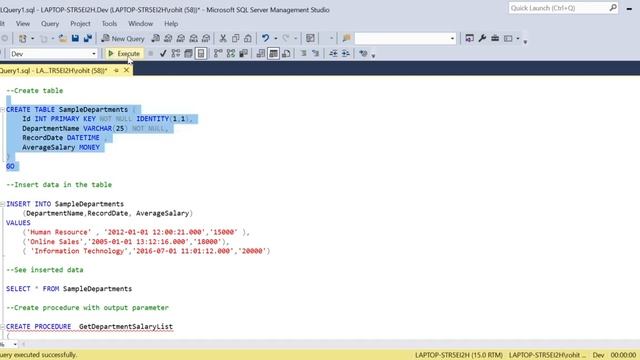The width and height of the screenshot is (640, 360).
Task: Collapse the INSERT INTO code block
Action: [2, 204]
